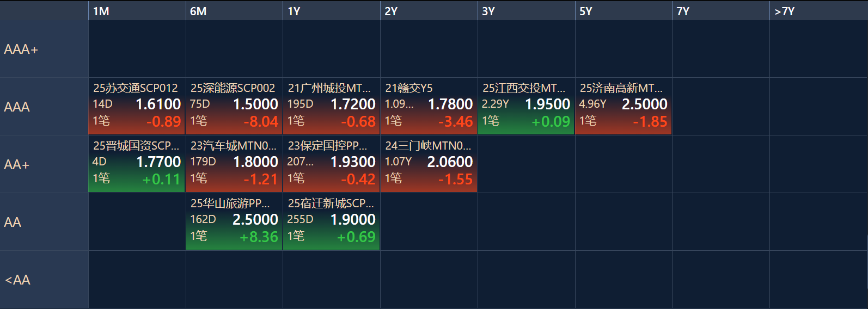Select the AAA+ rating row label
Screen dimensions: 868x309
44,49
